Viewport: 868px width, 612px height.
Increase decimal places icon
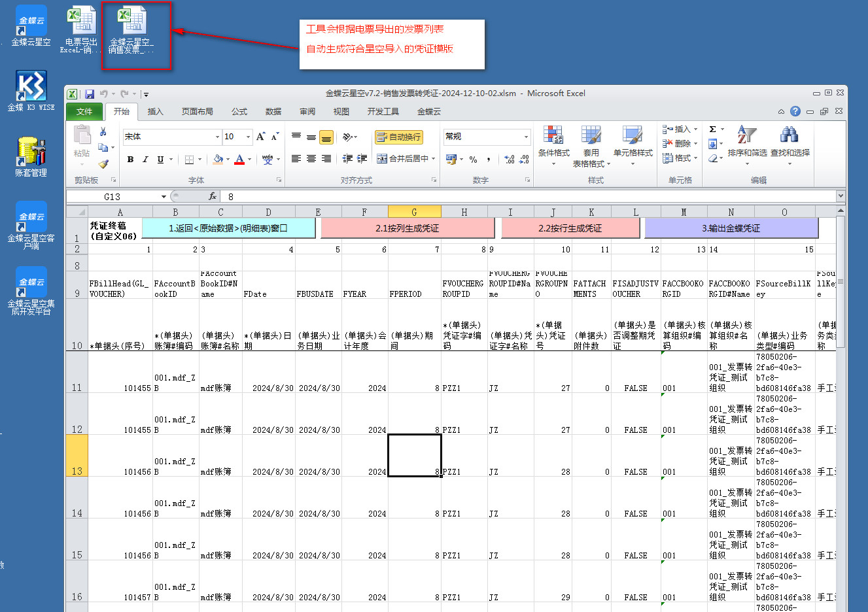pyautogui.click(x=510, y=159)
